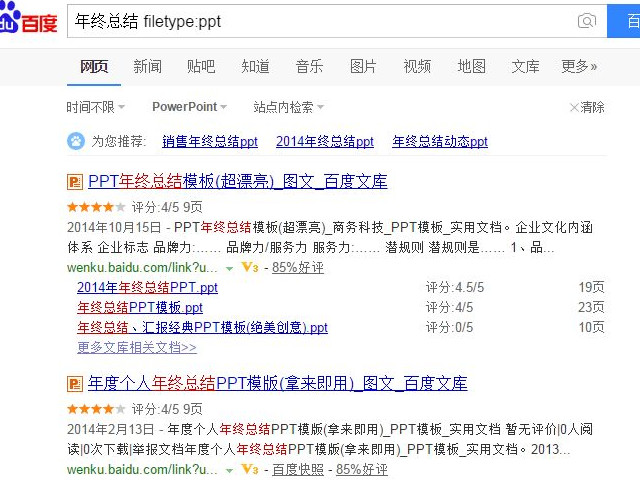
Task: Open result 年度个人年终总结PPT模版(拿来即用)
Action: point(278,384)
